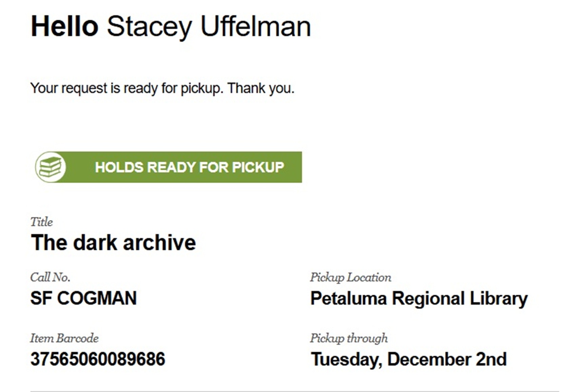Click the word archive in the title

coord(159,243)
